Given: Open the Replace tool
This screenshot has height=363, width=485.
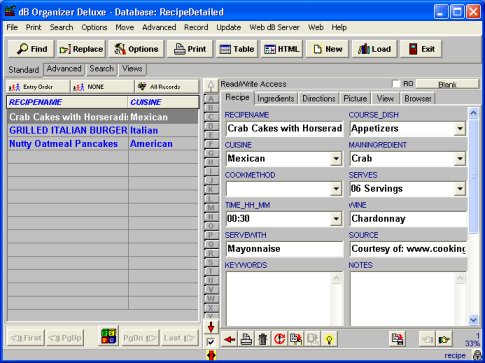Looking at the screenshot, I should pyautogui.click(x=81, y=49).
